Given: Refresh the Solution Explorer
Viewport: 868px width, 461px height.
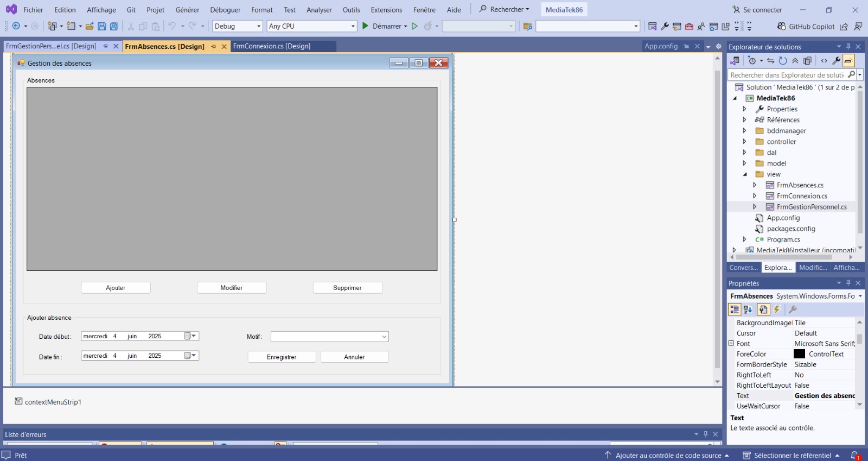Looking at the screenshot, I should [x=783, y=61].
